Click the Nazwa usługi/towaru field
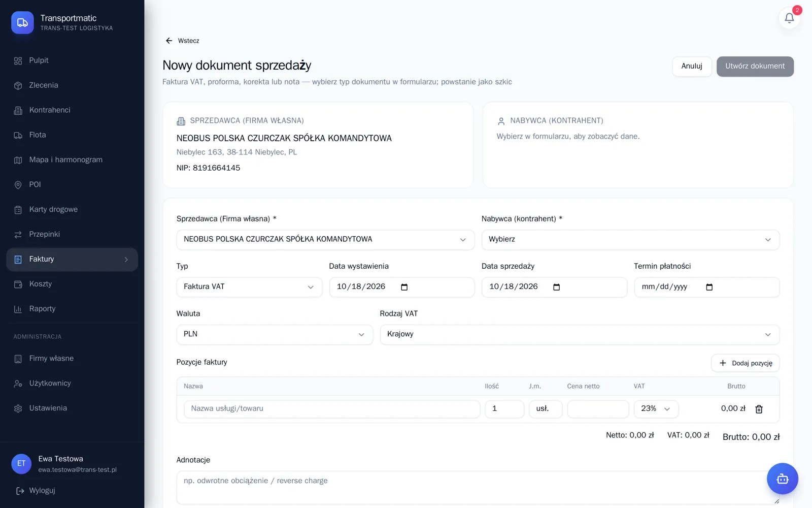The height and width of the screenshot is (508, 812). tap(332, 409)
